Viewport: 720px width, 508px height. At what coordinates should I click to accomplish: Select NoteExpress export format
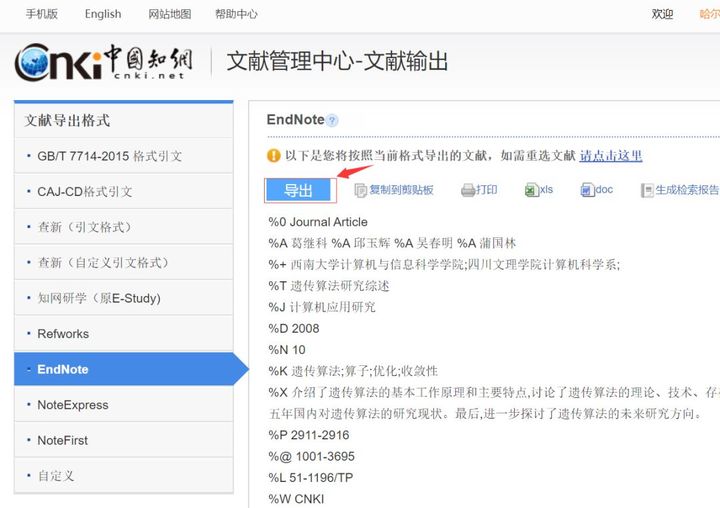click(x=124, y=405)
